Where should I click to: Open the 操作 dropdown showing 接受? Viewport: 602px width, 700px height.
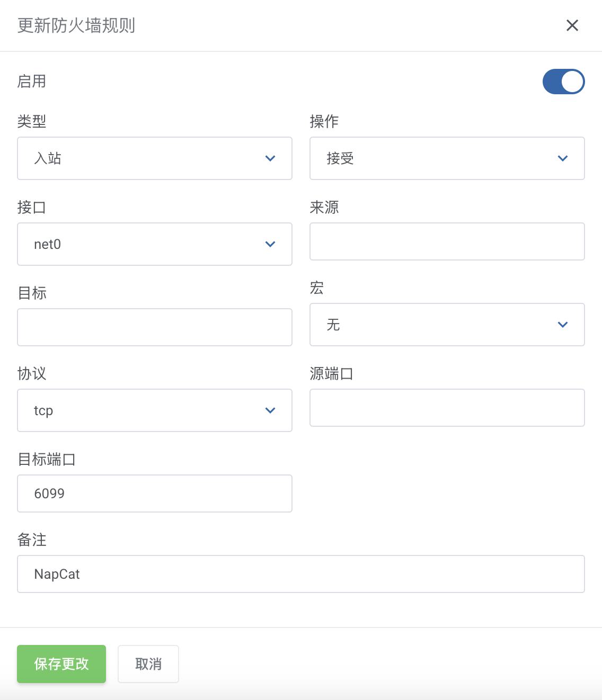click(x=447, y=158)
